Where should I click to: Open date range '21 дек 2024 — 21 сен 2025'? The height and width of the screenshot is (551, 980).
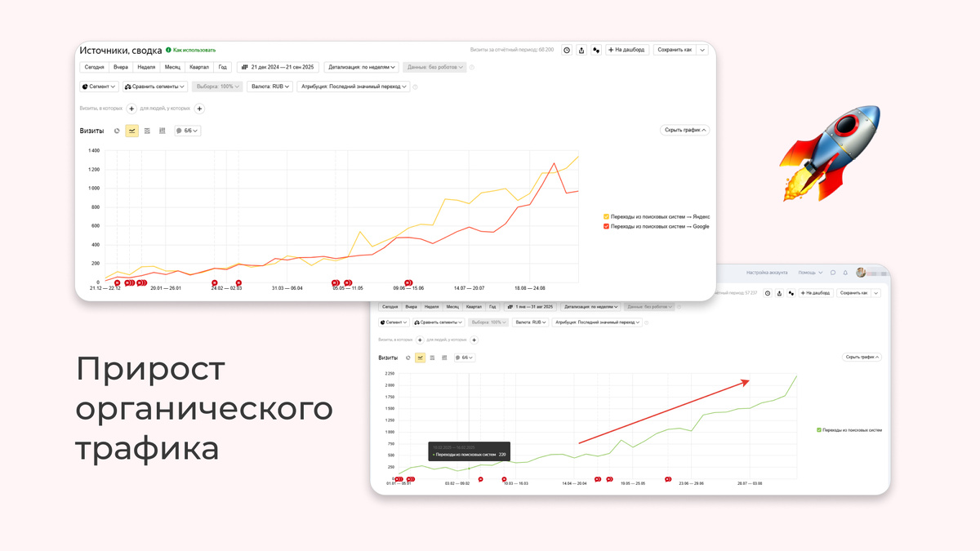coord(278,68)
